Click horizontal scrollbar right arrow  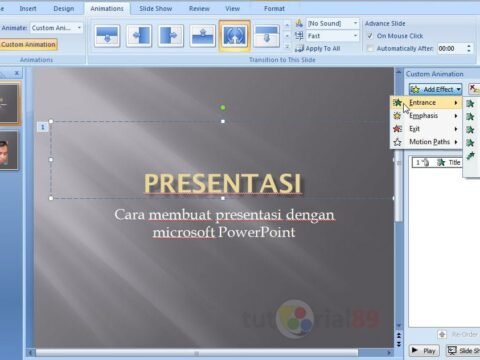point(389,353)
